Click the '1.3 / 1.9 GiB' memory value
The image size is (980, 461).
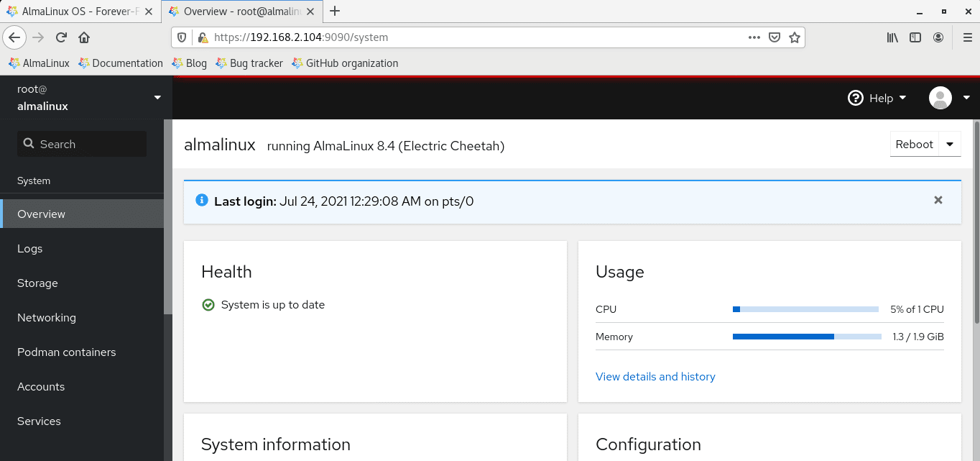pyautogui.click(x=918, y=337)
